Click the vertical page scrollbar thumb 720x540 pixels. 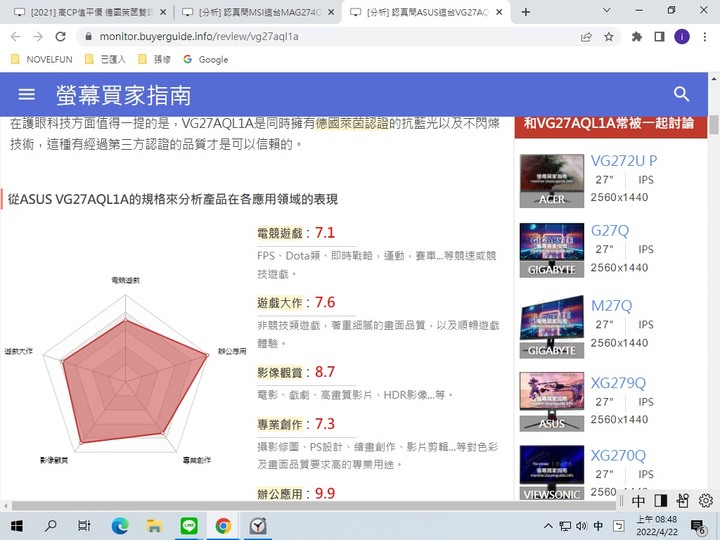click(714, 125)
